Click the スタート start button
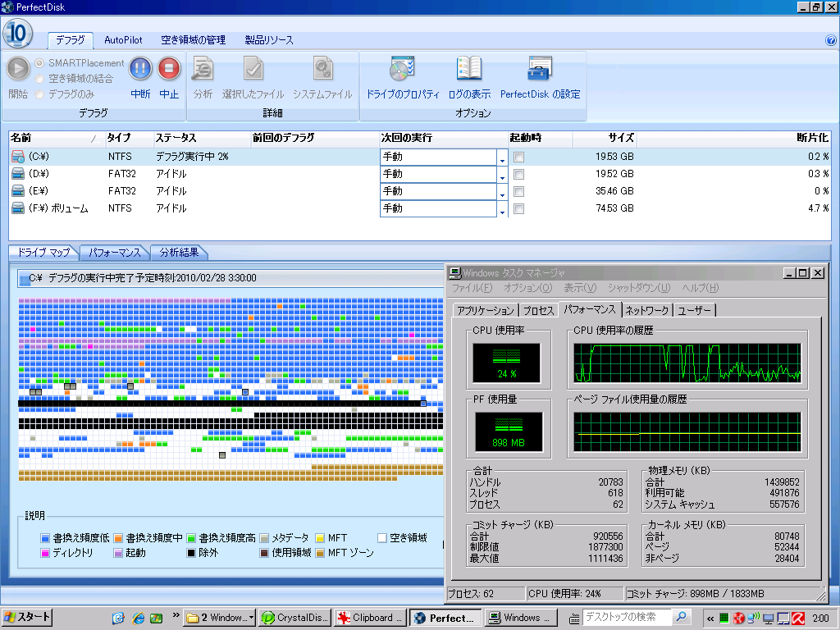 tap(27, 618)
